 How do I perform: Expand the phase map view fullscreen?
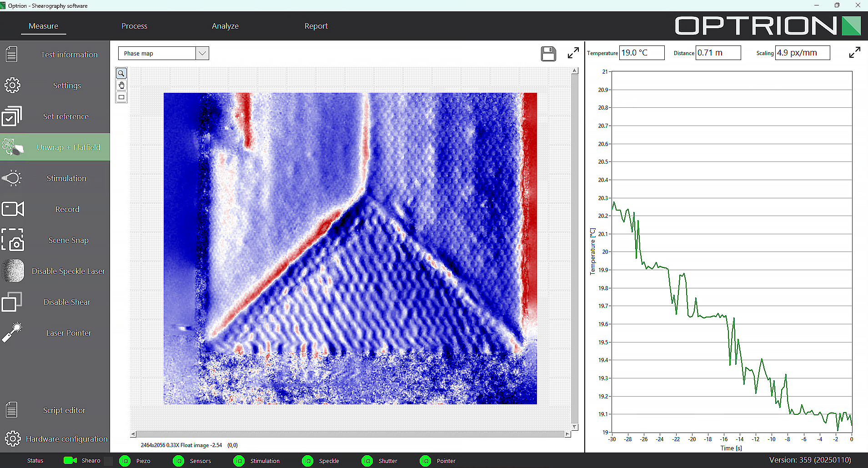(x=573, y=53)
